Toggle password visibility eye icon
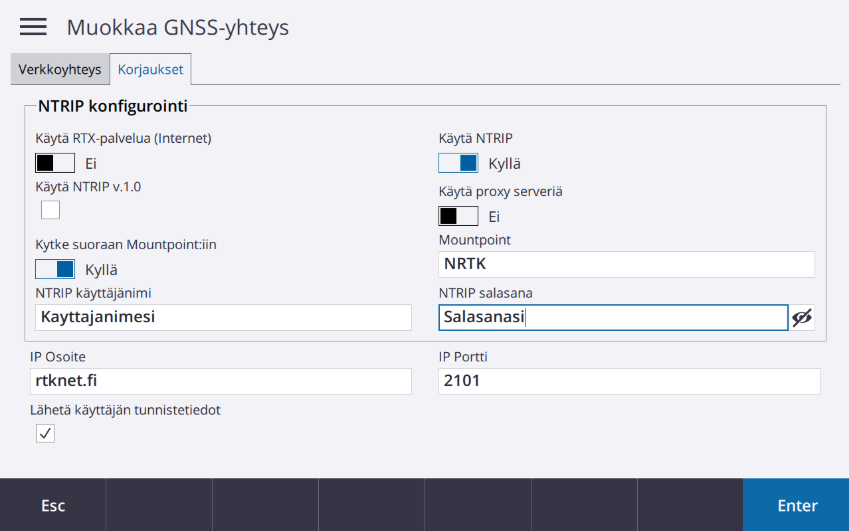 pyautogui.click(x=802, y=318)
